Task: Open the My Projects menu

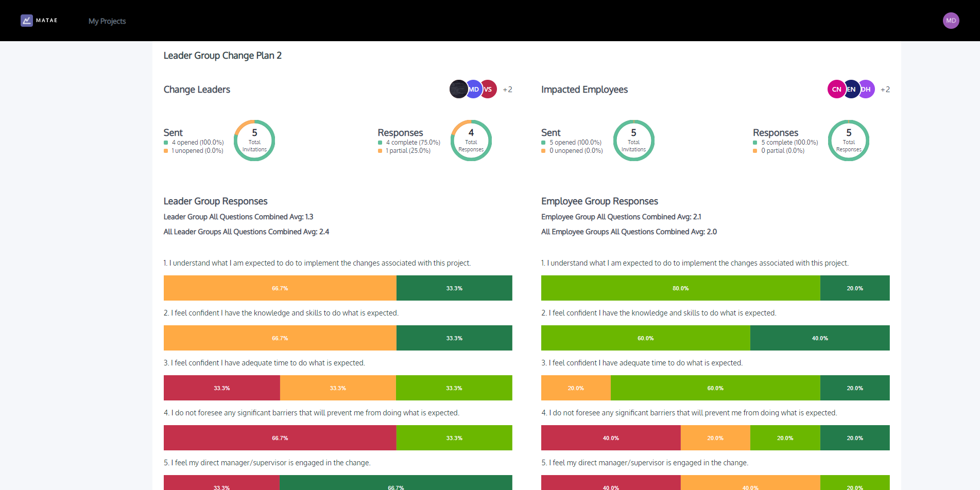Action: click(x=107, y=21)
